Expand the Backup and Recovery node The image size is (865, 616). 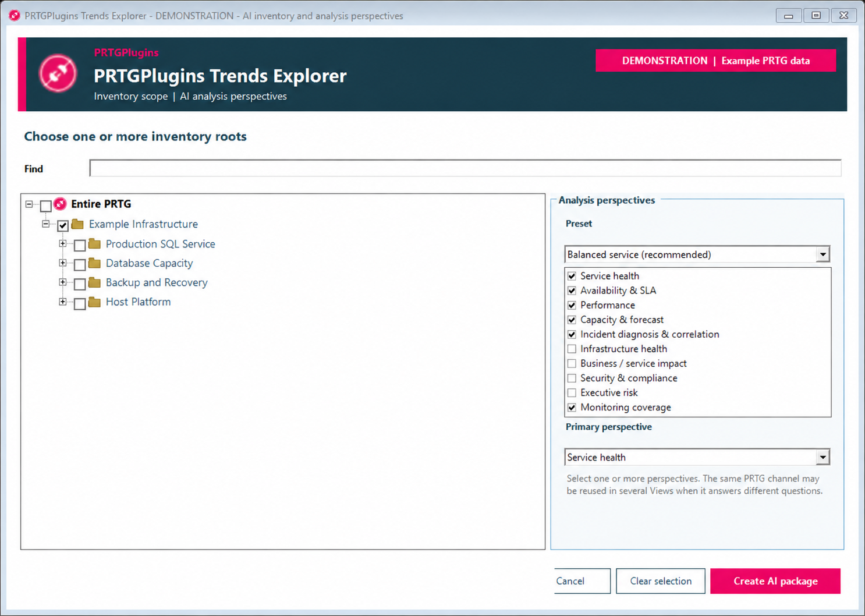62,282
